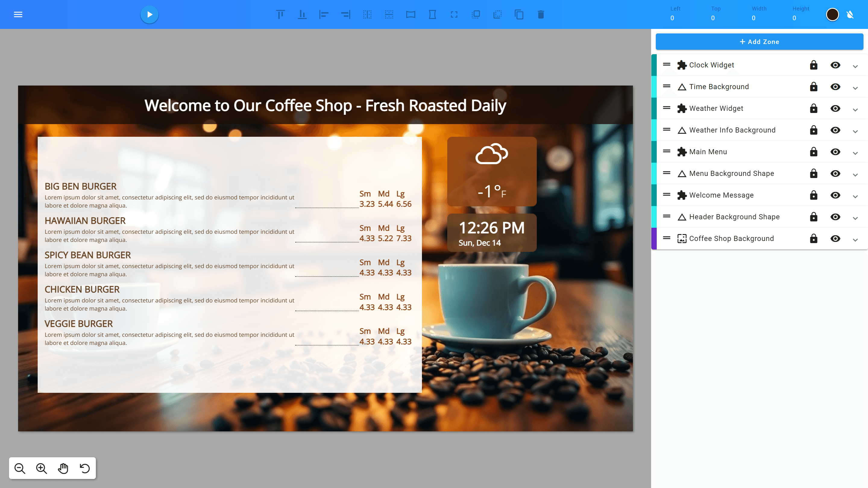The image size is (868, 488).
Task: Toggle visibility of the Clock Widget layer
Action: [x=836, y=65]
